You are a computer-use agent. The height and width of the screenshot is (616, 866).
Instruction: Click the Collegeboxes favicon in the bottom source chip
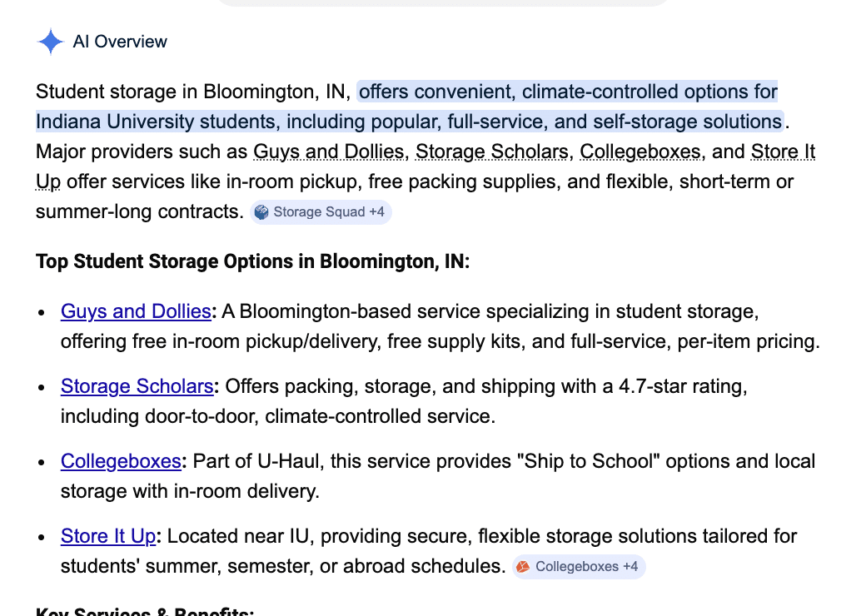(x=523, y=566)
